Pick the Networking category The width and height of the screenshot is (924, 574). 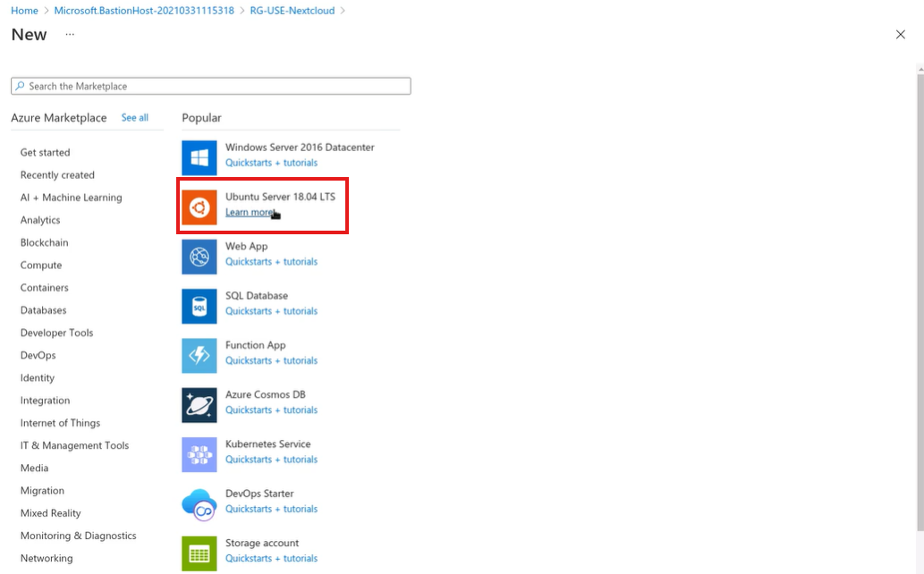click(47, 558)
